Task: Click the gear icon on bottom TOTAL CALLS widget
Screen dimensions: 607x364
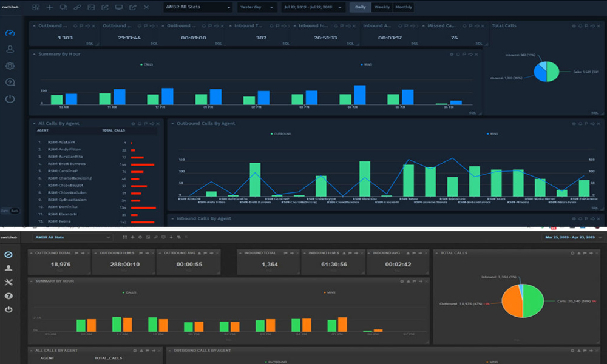Action: [572, 253]
